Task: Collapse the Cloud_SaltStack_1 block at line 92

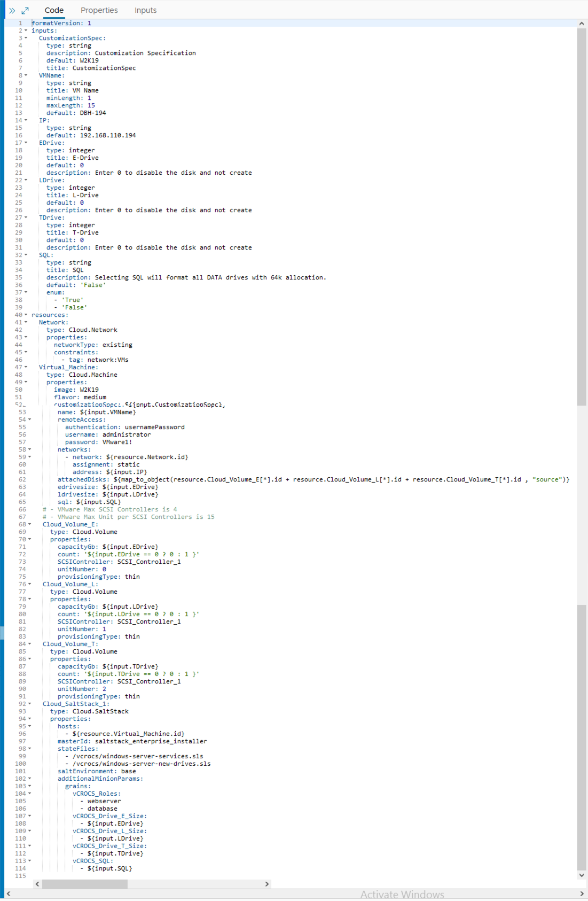Action: coord(29,704)
